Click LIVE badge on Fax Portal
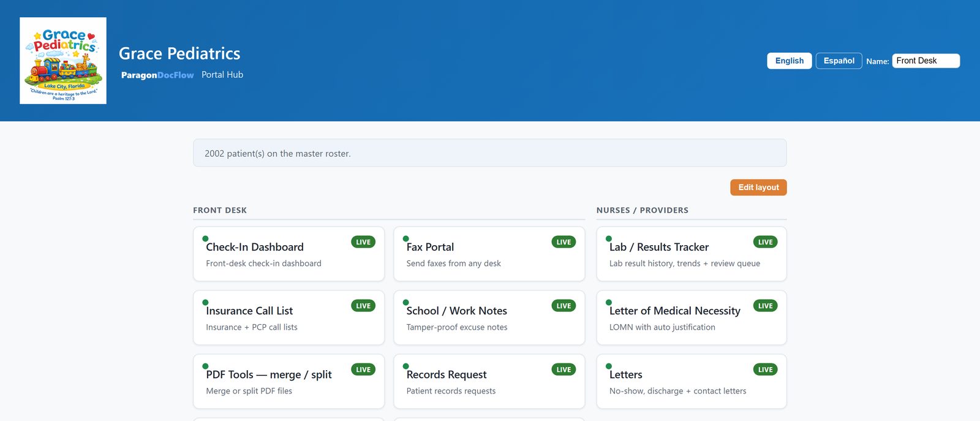Image resolution: width=980 pixels, height=421 pixels. (x=563, y=242)
